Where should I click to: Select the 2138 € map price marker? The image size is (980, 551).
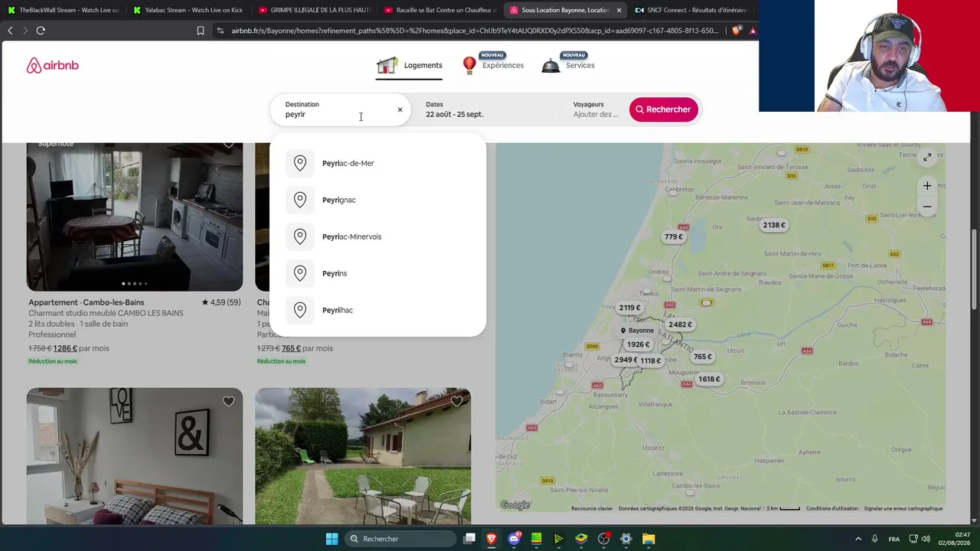[774, 225]
